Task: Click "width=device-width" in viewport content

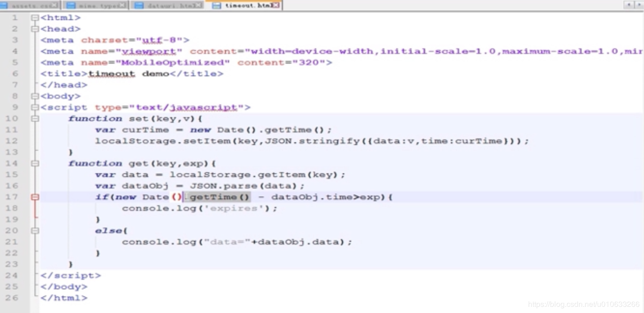Action: (x=312, y=51)
